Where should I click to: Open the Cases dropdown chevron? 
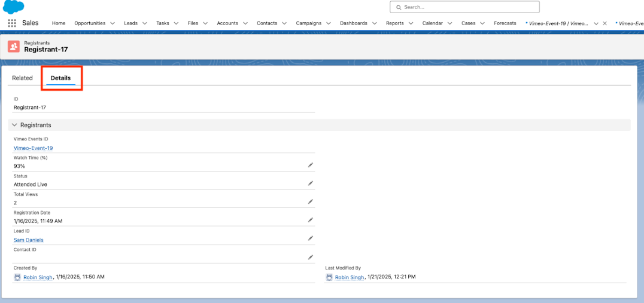click(x=482, y=23)
